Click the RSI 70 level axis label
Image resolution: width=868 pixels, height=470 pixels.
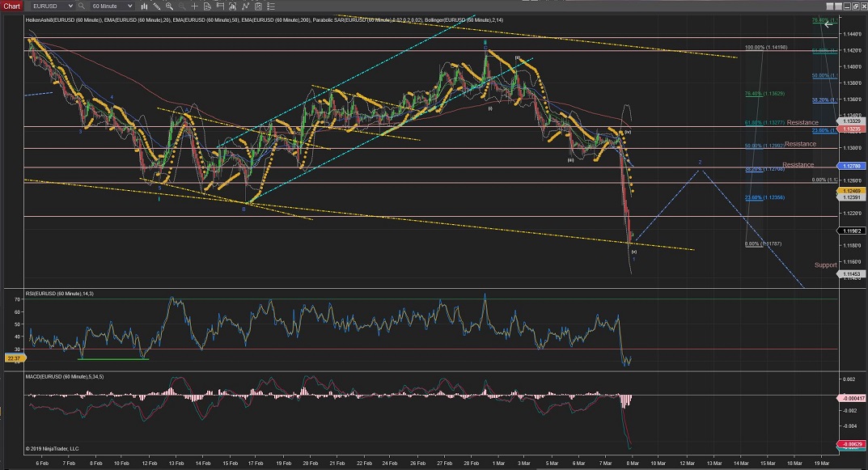tap(17, 299)
